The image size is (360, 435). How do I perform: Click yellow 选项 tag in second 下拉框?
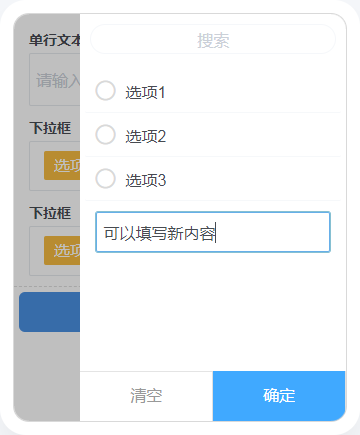point(62,250)
